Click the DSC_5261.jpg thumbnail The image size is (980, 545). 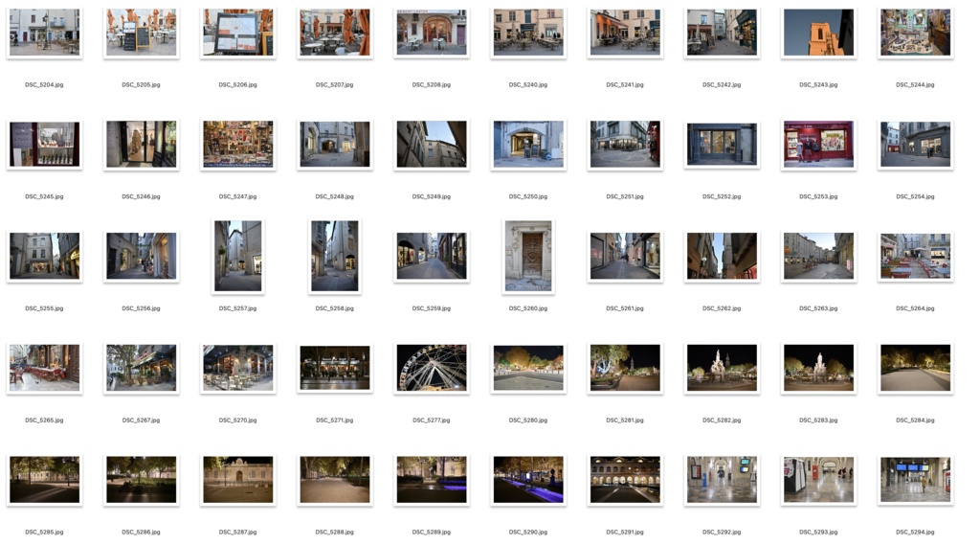625,256
